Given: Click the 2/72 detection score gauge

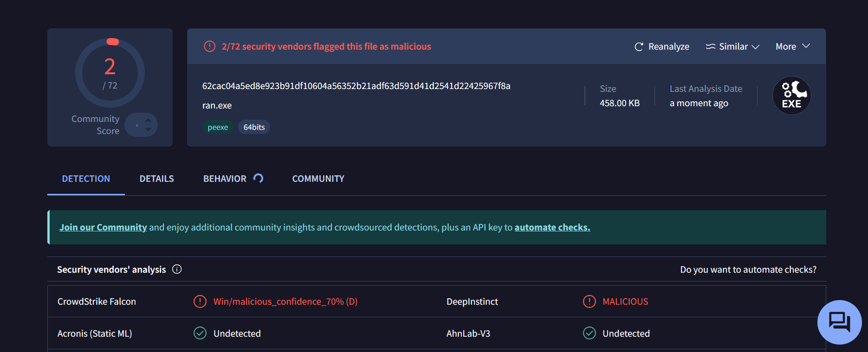Looking at the screenshot, I should pos(110,73).
